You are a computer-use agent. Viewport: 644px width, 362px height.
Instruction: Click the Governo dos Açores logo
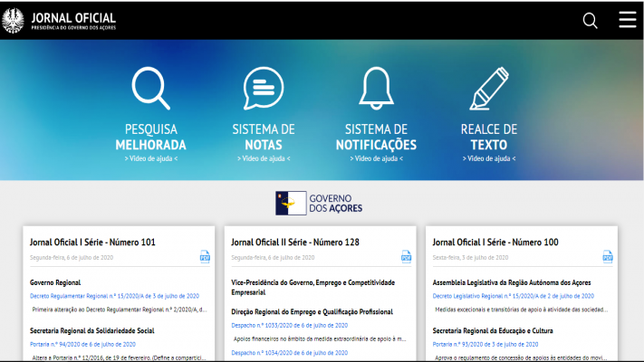322,203
